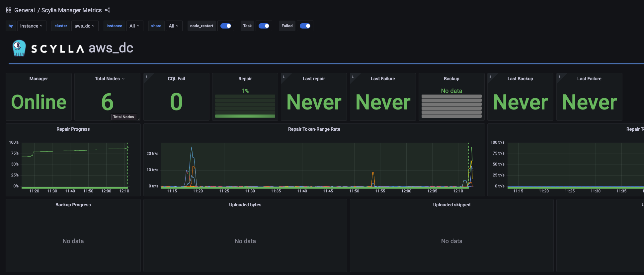Share the dashboard via share icon
The width and height of the screenshot is (644, 275).
coord(108,10)
